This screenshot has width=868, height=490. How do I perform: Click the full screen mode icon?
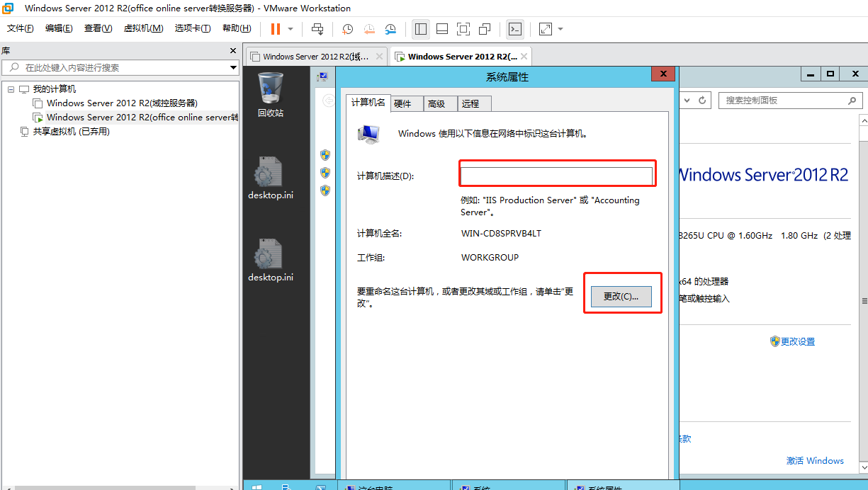click(463, 29)
